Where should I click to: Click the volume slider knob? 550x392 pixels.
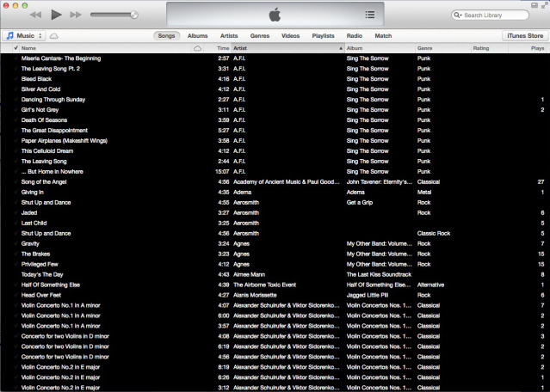point(134,15)
